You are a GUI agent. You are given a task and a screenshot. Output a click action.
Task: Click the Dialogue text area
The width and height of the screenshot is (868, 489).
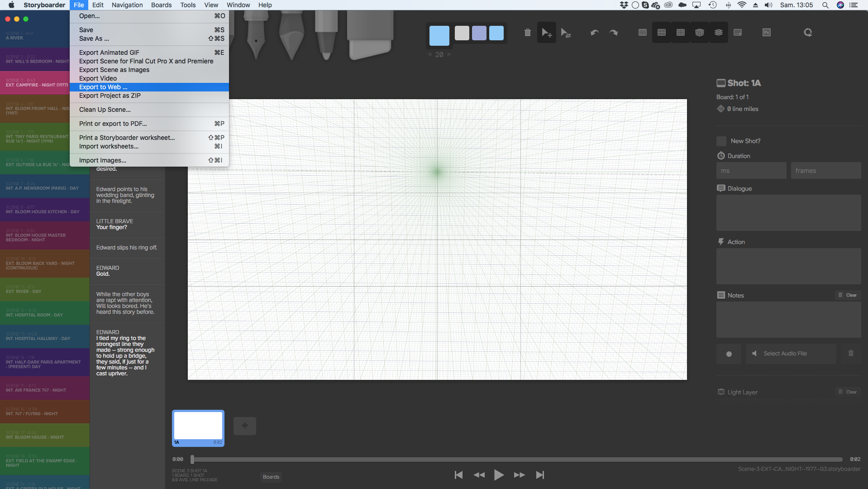(788, 213)
